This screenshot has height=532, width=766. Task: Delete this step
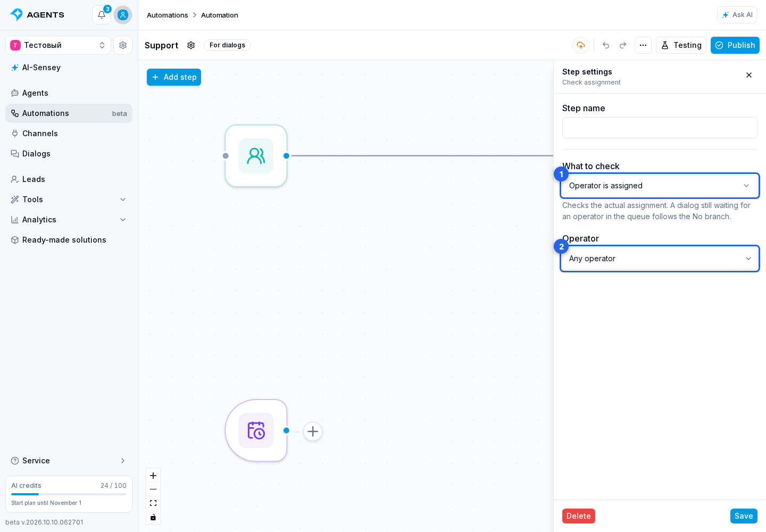tap(579, 516)
